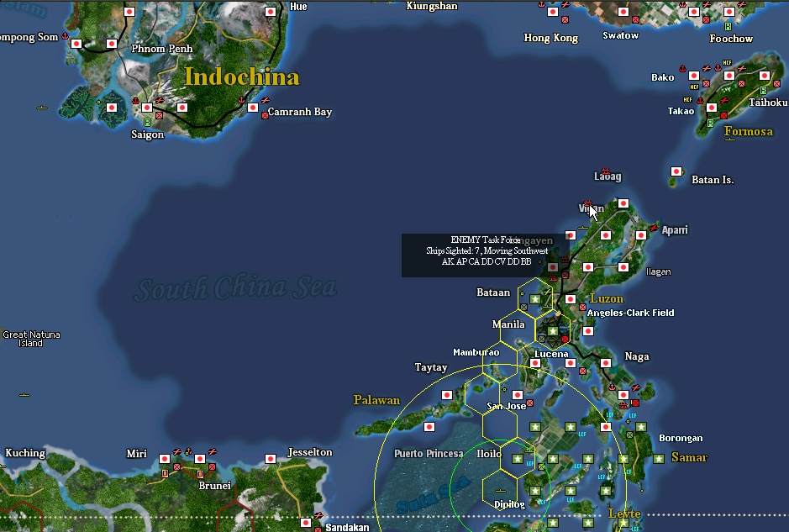Viewport: 789px width, 532px height.
Task: Select the Japanese flag left of Ilagan label
Action: 623,267
